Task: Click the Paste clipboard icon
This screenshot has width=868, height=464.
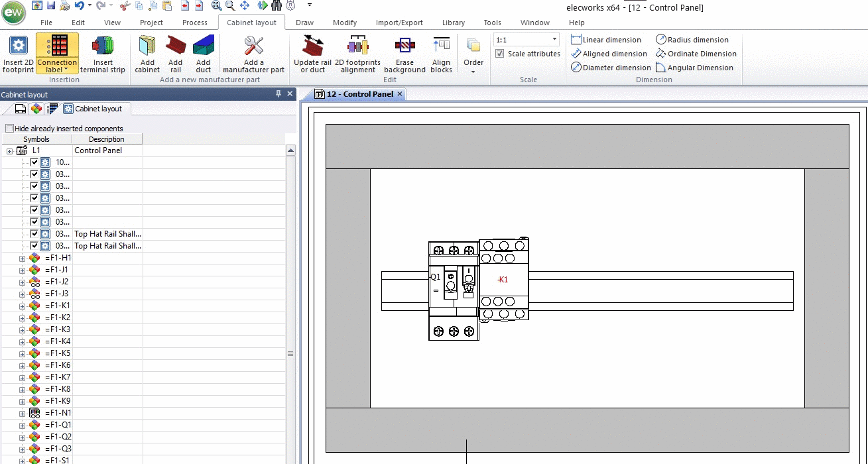Action: [x=168, y=5]
